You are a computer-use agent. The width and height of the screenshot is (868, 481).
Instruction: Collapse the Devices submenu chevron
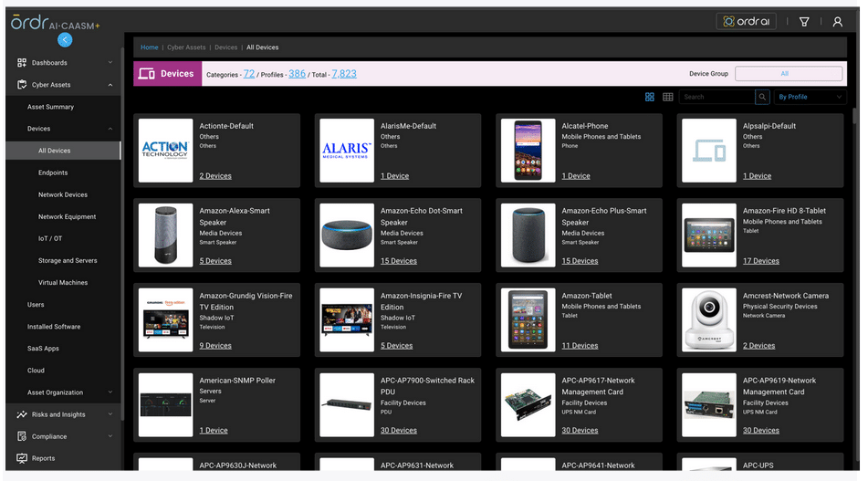tap(110, 129)
